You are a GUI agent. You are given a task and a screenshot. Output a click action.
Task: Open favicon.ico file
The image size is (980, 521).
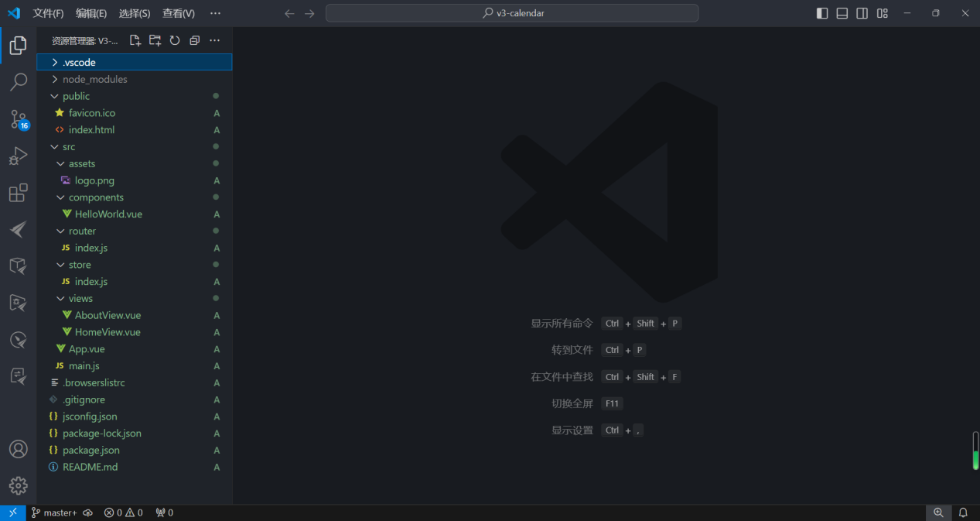click(x=135, y=113)
